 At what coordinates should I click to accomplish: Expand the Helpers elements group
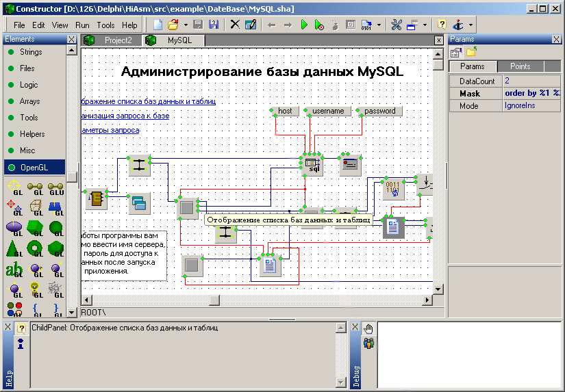pos(32,134)
